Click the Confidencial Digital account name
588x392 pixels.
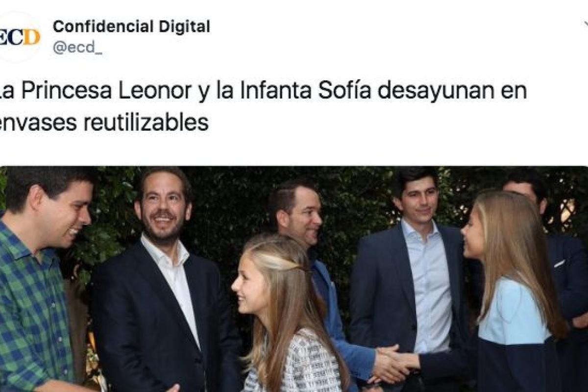(x=131, y=26)
